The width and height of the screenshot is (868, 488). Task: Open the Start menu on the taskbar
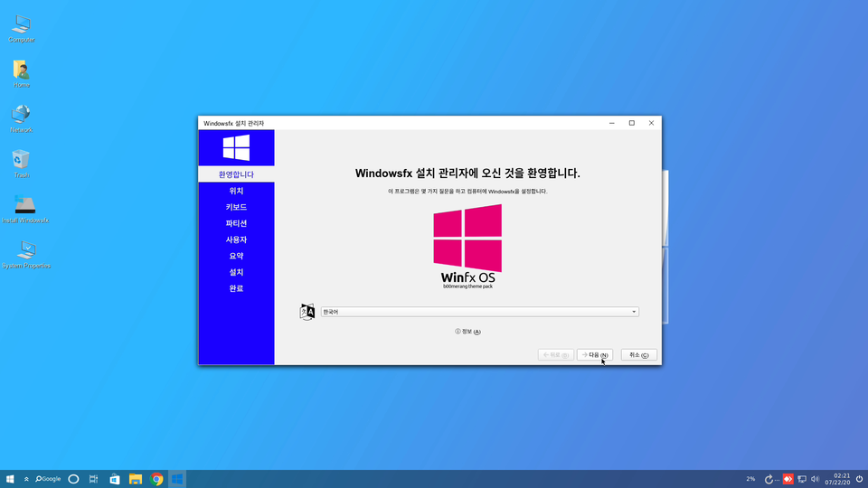10,479
